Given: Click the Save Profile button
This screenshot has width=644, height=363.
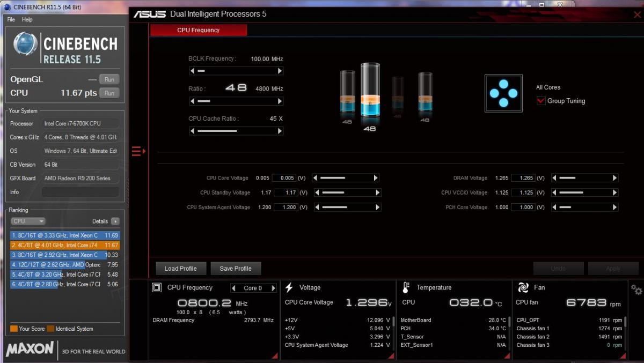Looking at the screenshot, I should (235, 268).
